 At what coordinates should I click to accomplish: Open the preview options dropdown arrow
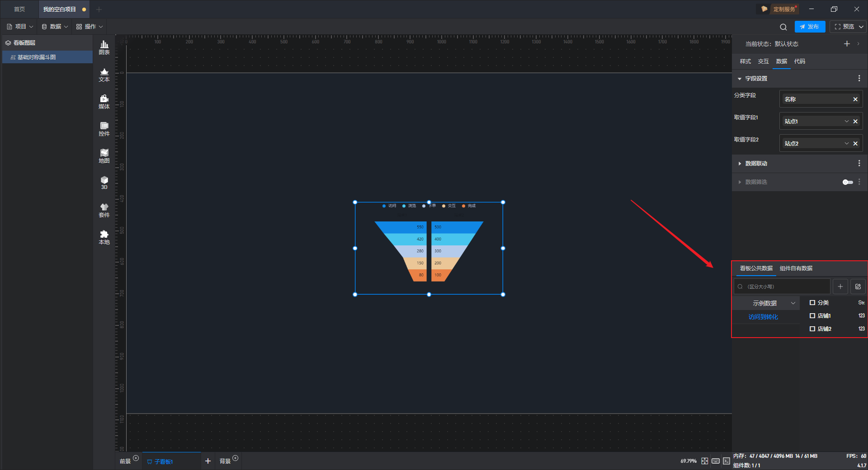[861, 27]
